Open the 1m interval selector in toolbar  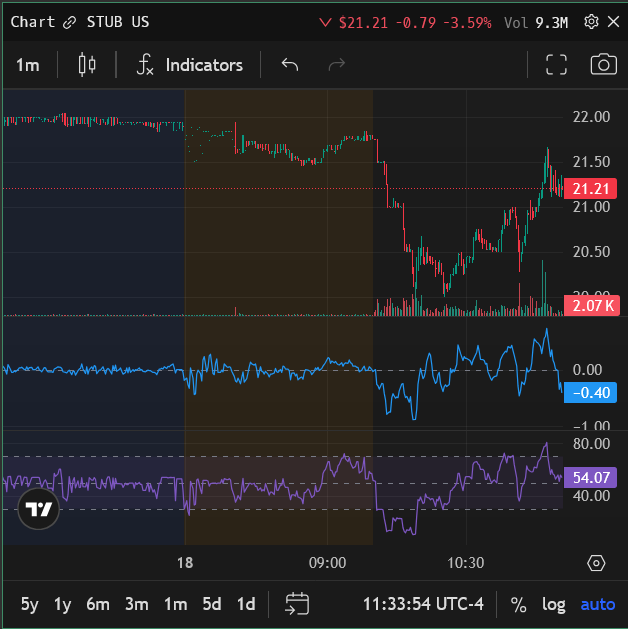point(28,65)
